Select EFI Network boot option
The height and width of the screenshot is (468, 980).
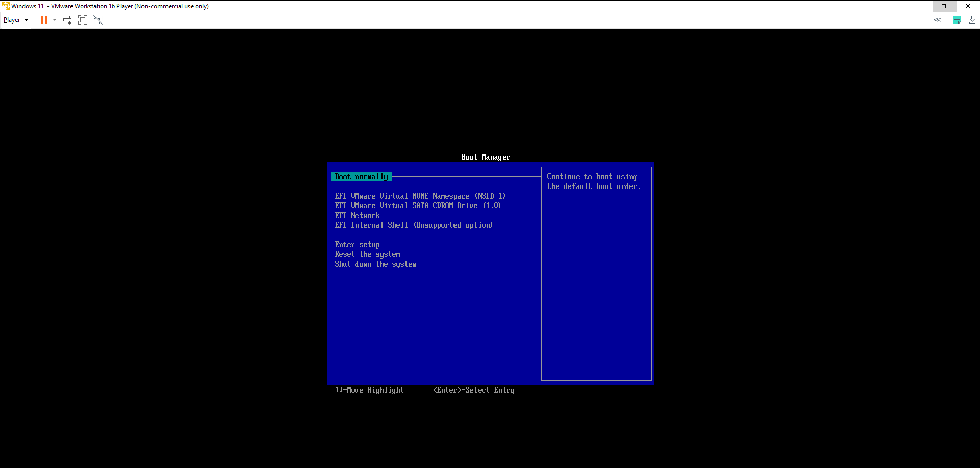point(357,216)
